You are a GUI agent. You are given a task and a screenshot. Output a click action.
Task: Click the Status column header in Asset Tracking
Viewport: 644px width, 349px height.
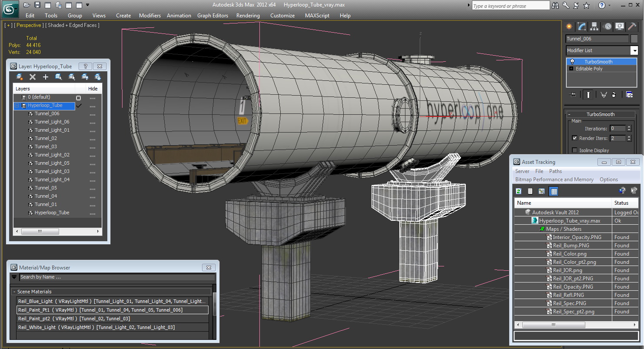pyautogui.click(x=625, y=203)
